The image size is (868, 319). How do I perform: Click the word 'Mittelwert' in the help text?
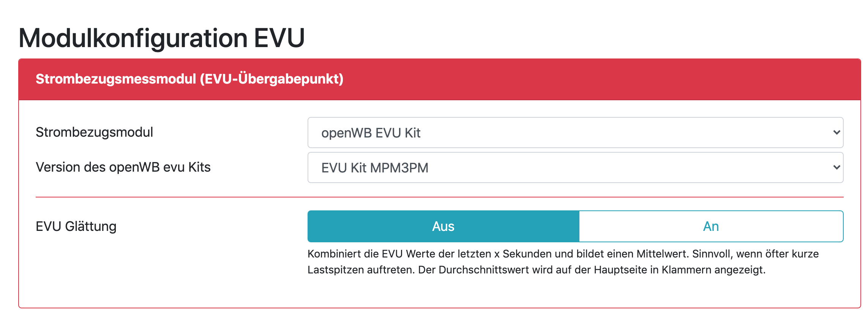[662, 254]
